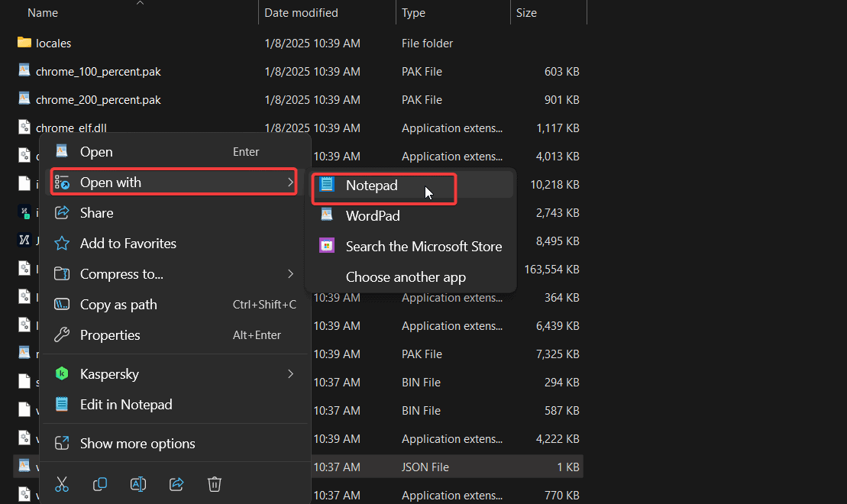This screenshot has width=847, height=504.
Task: Click the 7,325 KB PAK File row
Action: pos(446,354)
